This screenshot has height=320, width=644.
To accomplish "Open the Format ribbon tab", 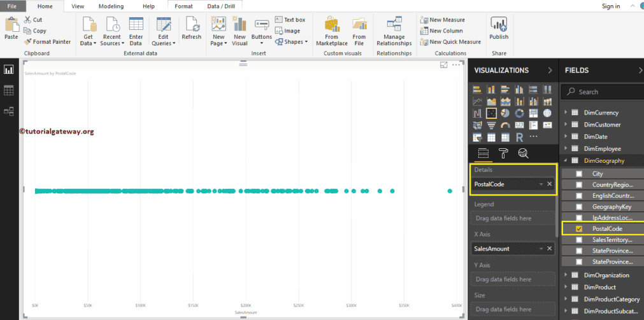I will 184,6.
